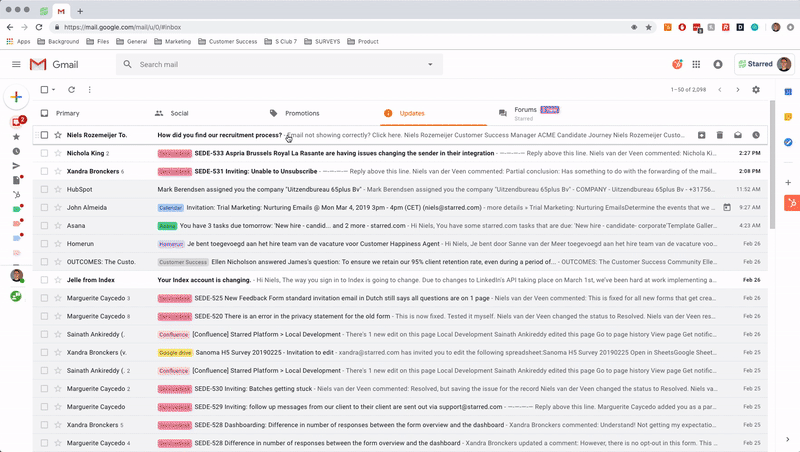Delete the Niels Rozemeijer email

(x=719, y=135)
